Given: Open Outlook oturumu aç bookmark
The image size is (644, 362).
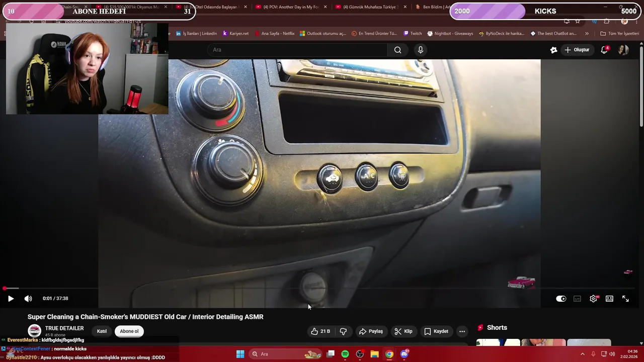Looking at the screenshot, I should pyautogui.click(x=323, y=34).
